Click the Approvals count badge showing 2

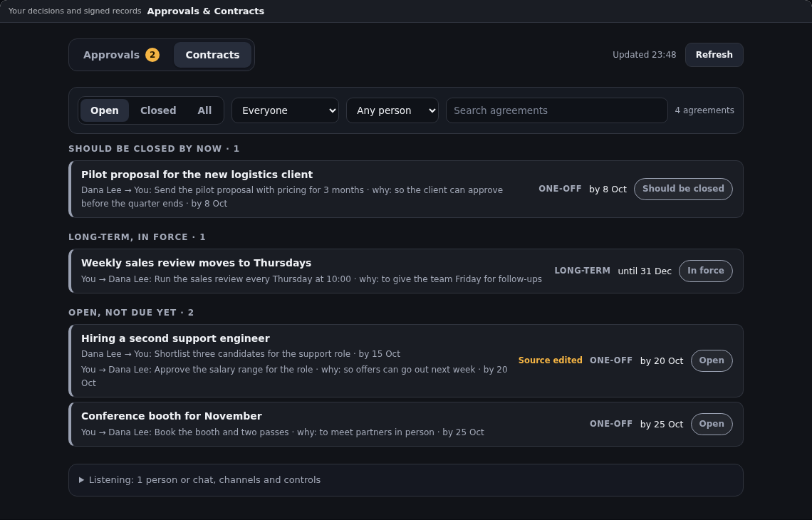(152, 55)
